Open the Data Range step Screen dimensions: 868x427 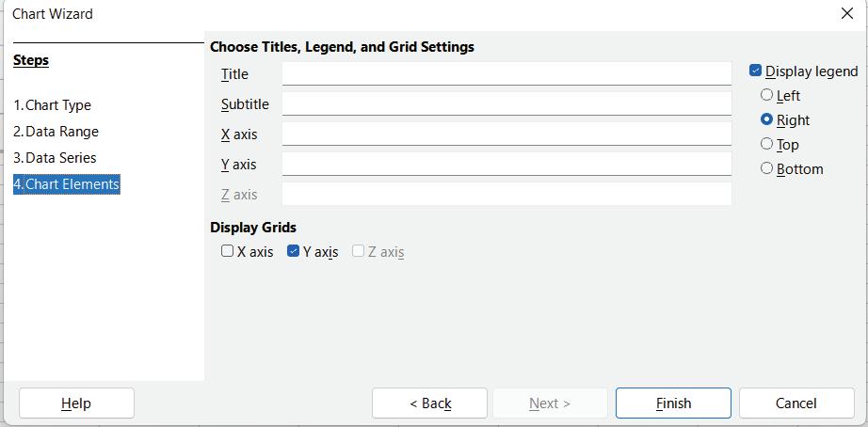[x=56, y=132]
